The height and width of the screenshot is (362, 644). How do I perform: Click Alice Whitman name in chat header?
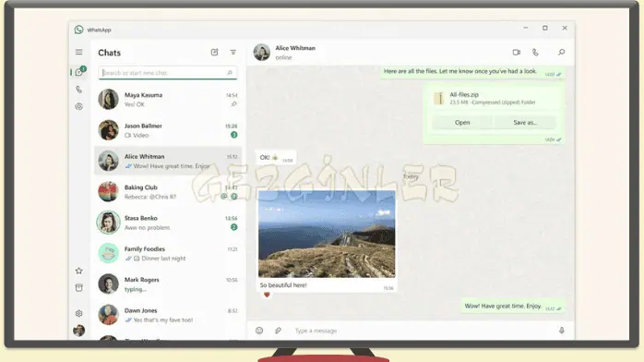[x=295, y=48]
